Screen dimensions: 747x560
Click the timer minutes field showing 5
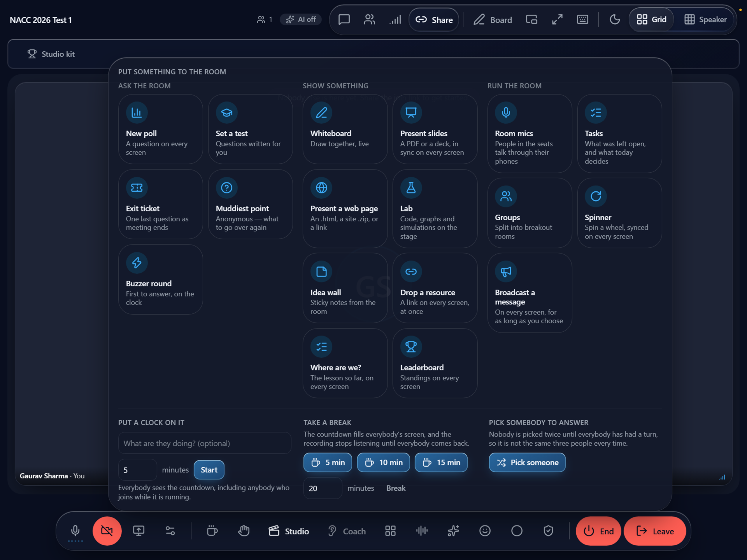point(138,470)
